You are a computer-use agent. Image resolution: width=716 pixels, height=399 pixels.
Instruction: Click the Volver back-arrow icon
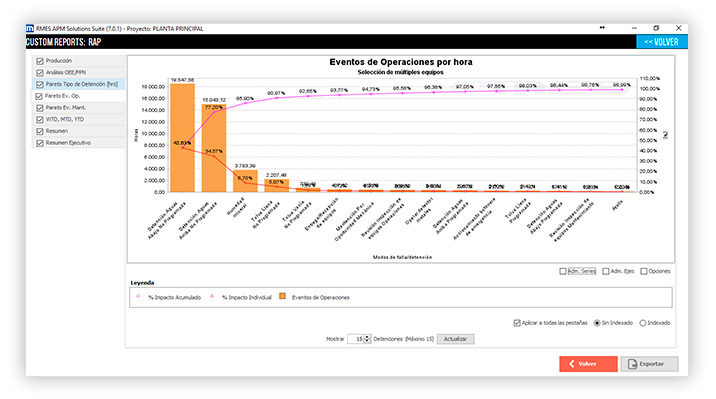pos(571,364)
